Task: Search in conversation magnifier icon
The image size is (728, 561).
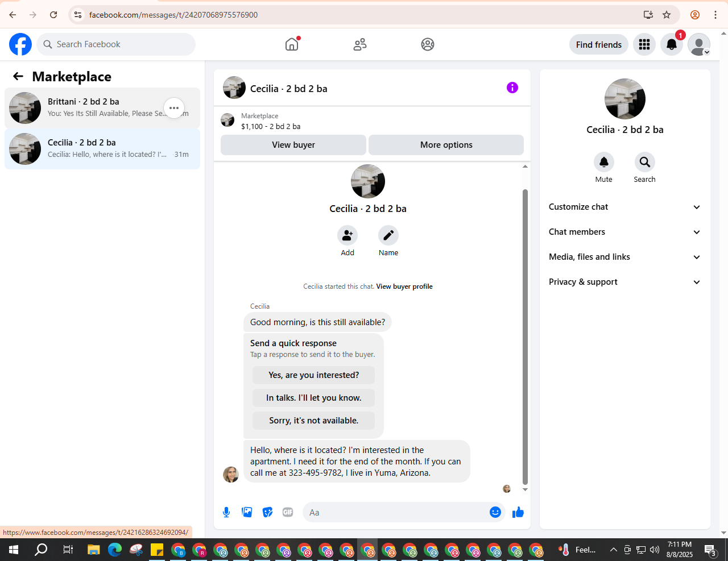Action: pos(645,162)
